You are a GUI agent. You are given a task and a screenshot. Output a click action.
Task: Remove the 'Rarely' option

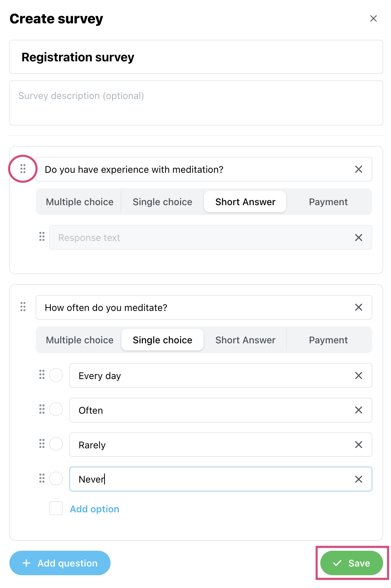click(359, 445)
